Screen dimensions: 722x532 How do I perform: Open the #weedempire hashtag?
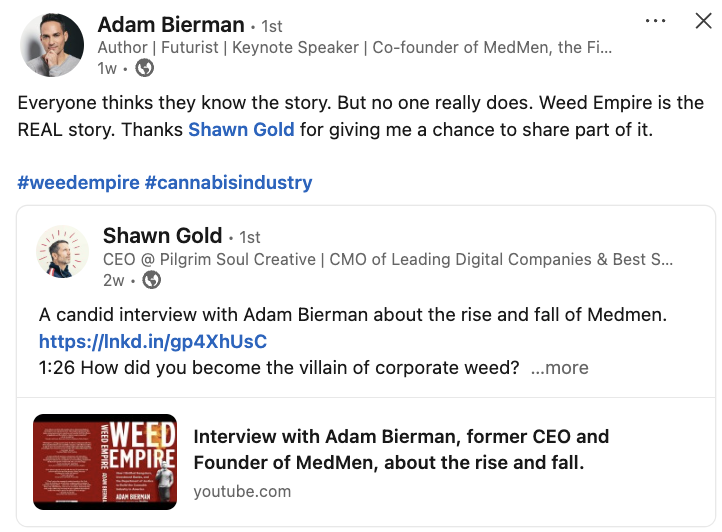[78, 182]
